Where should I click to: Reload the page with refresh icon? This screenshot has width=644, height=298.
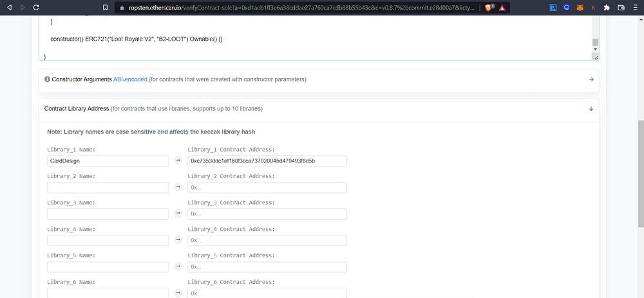35,7
